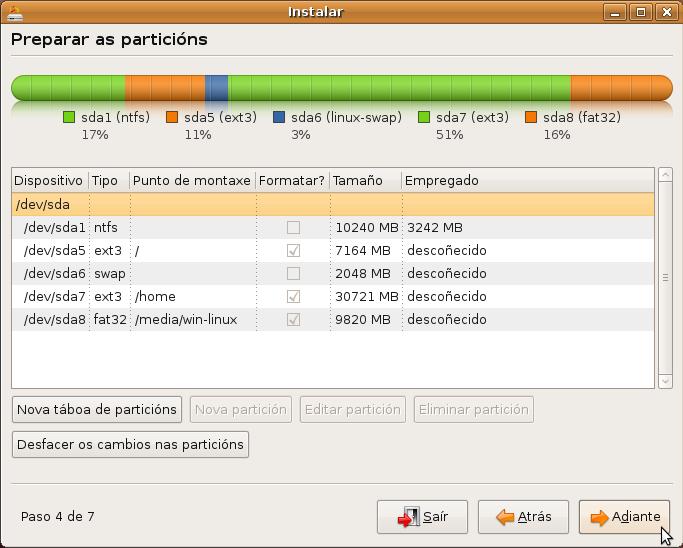
Task: Toggle format checkbox for /dev/sda6
Action: coord(293,274)
